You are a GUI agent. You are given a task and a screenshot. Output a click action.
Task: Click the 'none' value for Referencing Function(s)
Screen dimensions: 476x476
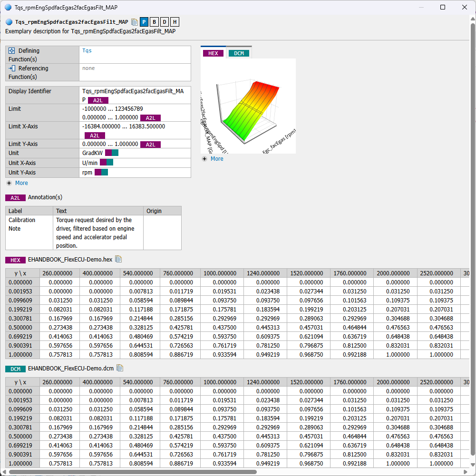click(x=88, y=68)
